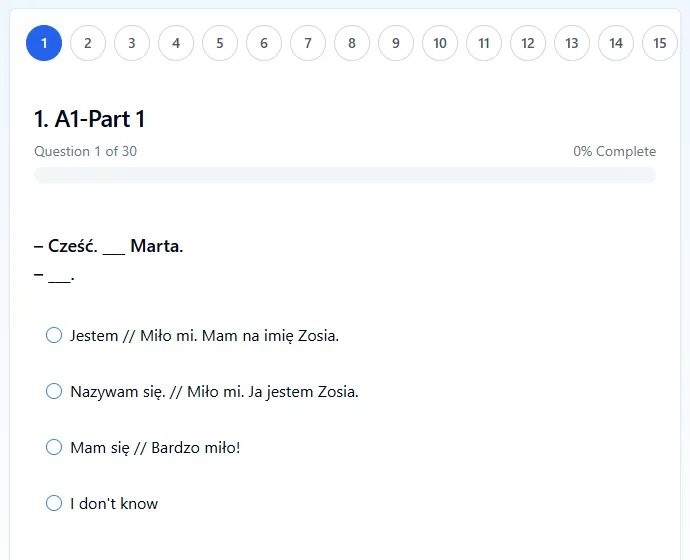The image size is (690, 560).
Task: Click the '1. A1-Part 1' heading
Action: pyautogui.click(x=90, y=119)
